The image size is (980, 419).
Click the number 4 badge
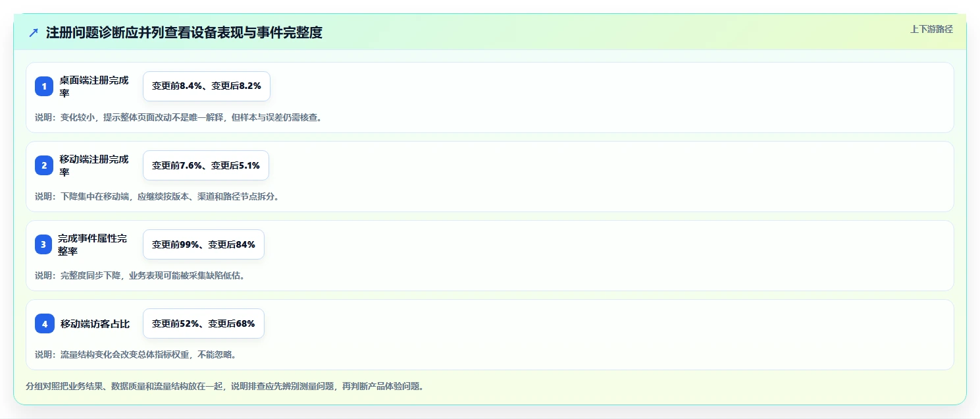point(44,323)
